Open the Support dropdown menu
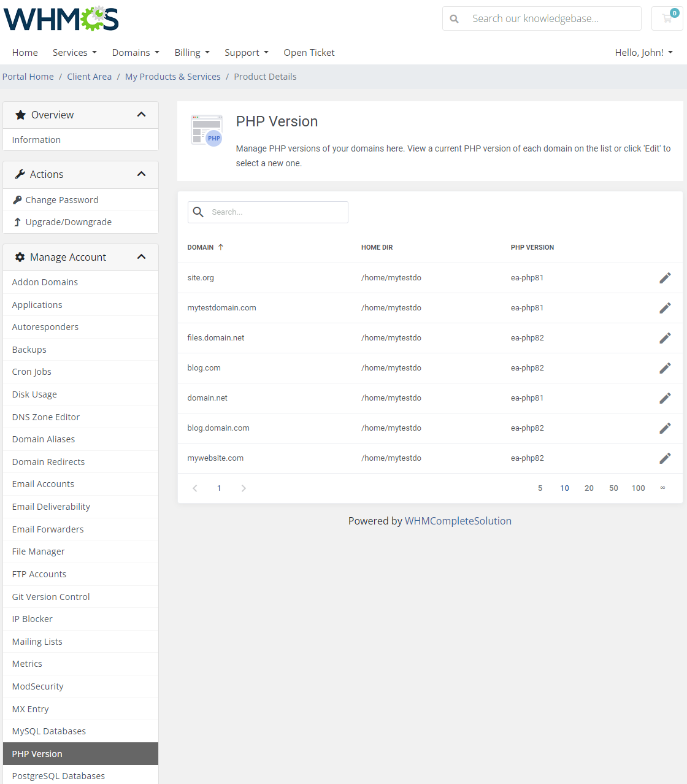The image size is (687, 784). 247,53
